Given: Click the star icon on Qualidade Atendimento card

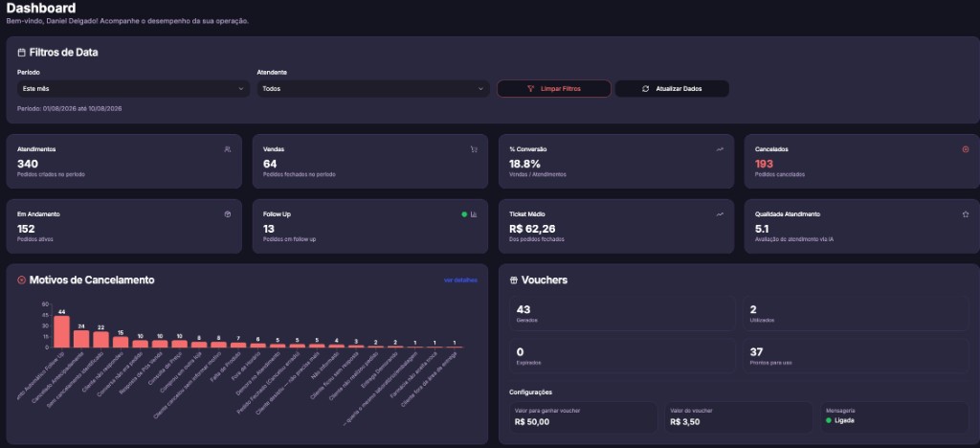Looking at the screenshot, I should (966, 214).
